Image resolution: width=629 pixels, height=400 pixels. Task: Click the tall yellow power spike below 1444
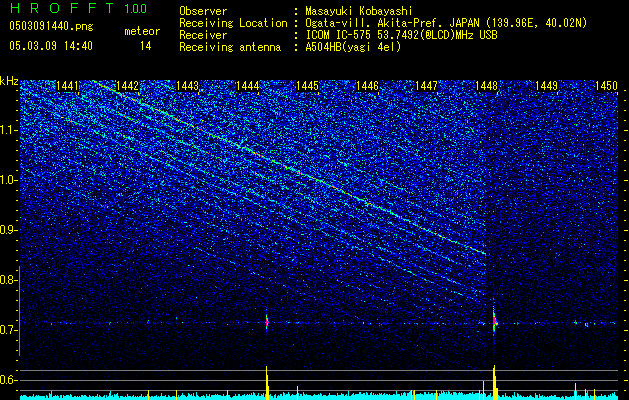pyautogui.click(x=267, y=382)
